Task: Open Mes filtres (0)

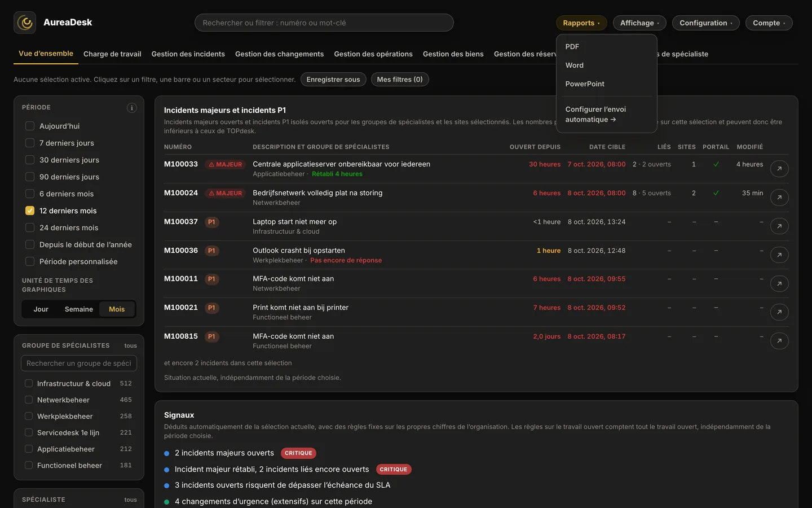Action: point(400,80)
